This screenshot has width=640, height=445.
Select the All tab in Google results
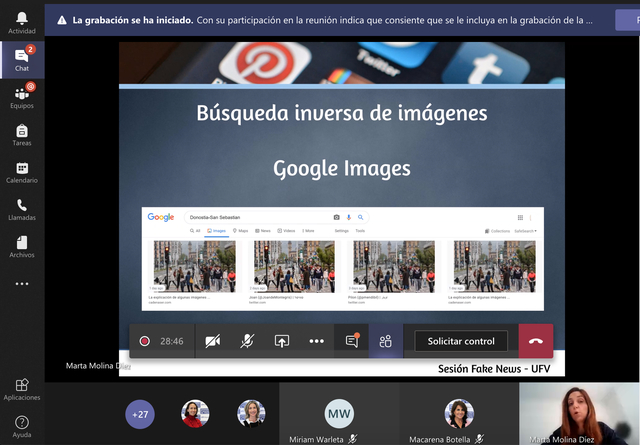[195, 231]
